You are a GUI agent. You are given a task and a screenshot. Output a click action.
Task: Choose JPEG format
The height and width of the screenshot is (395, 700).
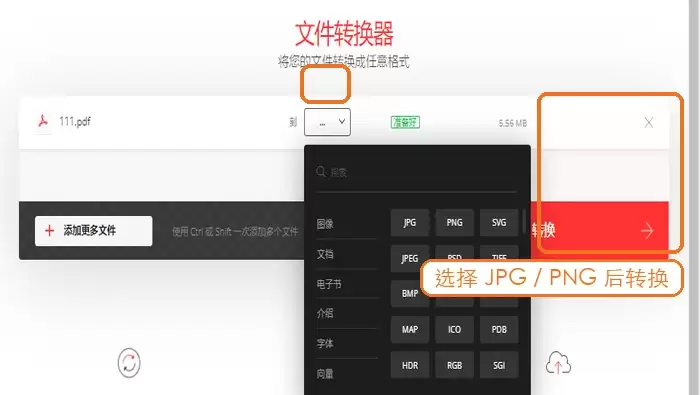410,258
